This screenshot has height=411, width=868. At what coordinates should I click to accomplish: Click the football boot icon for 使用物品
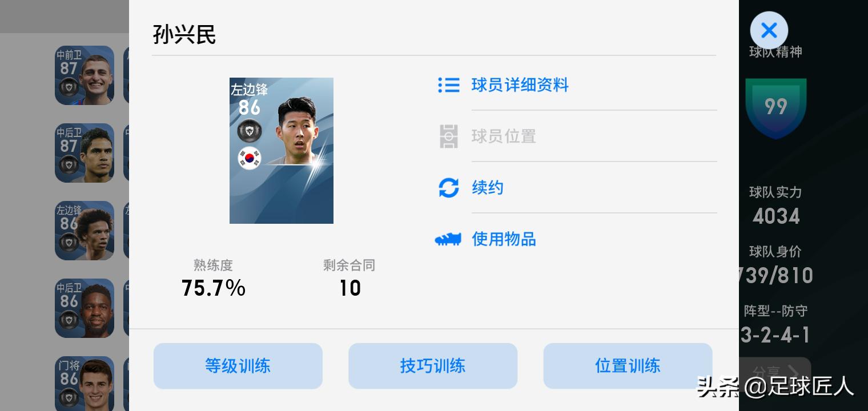tap(448, 239)
